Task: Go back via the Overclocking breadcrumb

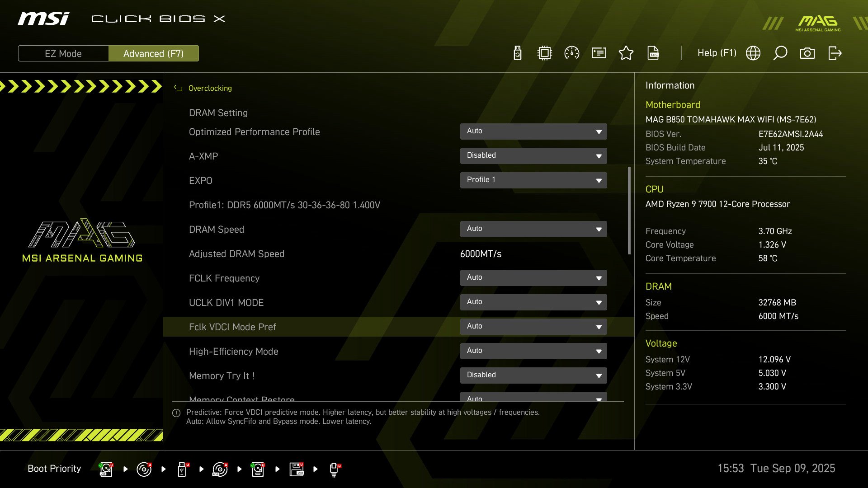Action: click(x=210, y=88)
